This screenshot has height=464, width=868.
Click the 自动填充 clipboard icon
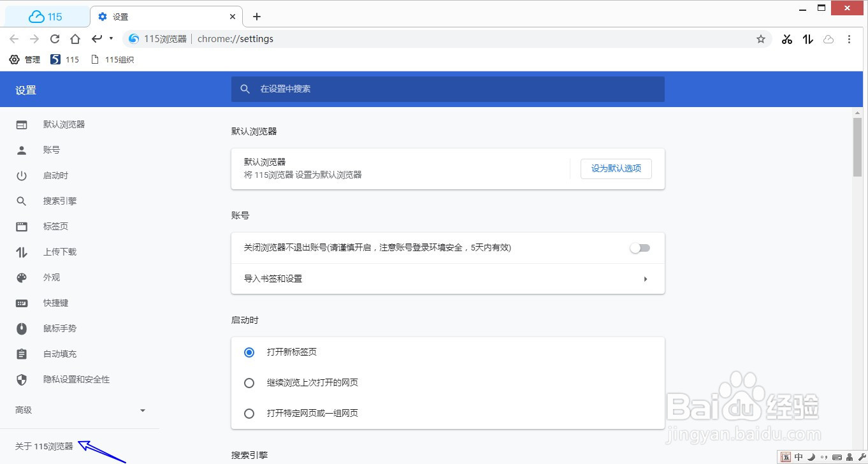[x=22, y=354]
